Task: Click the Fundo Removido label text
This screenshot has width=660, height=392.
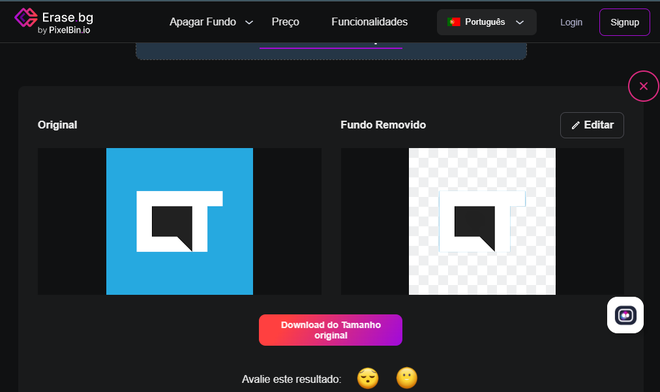Action: click(383, 125)
